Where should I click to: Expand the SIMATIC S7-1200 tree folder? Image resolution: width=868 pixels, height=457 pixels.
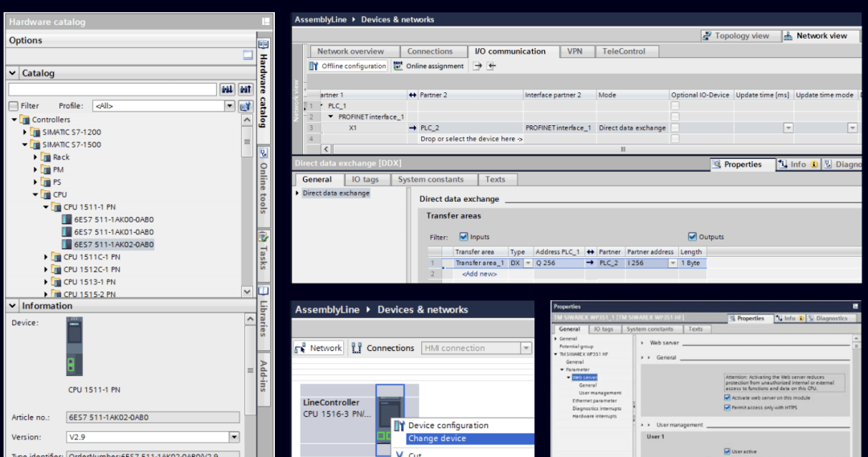[25, 132]
